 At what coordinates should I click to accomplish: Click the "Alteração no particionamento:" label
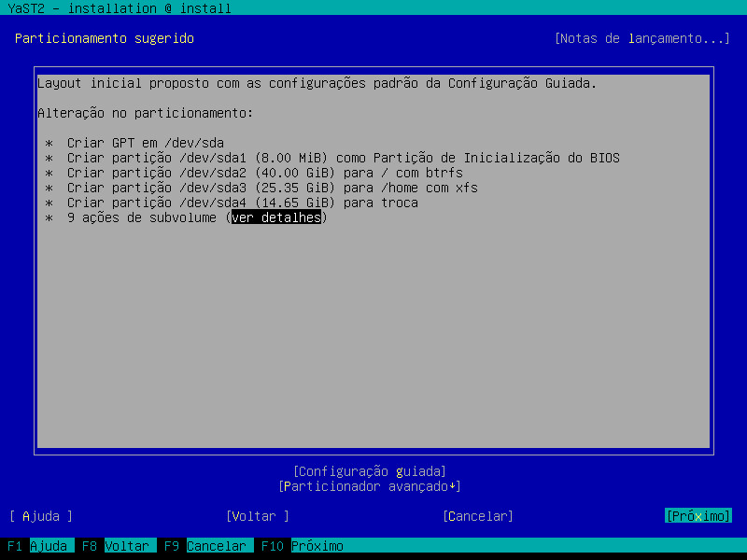(145, 113)
